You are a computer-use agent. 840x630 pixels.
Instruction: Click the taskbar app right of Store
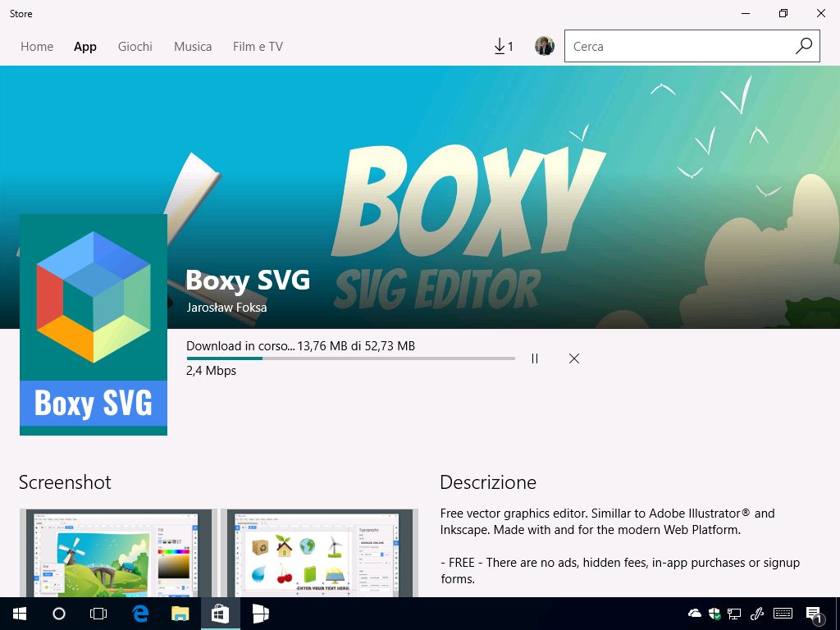point(260,614)
